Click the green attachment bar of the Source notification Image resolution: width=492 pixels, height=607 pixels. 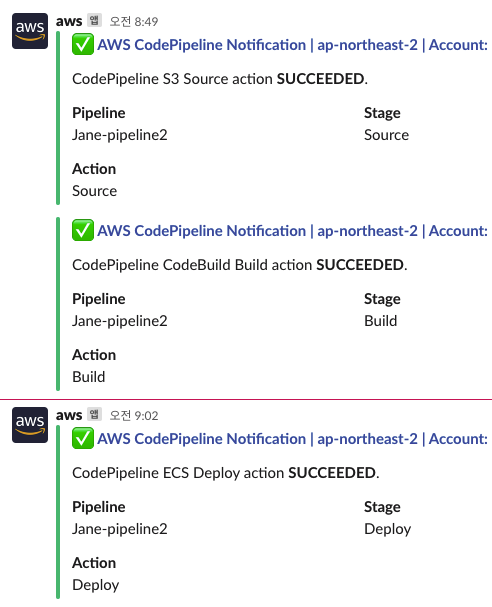click(58, 118)
